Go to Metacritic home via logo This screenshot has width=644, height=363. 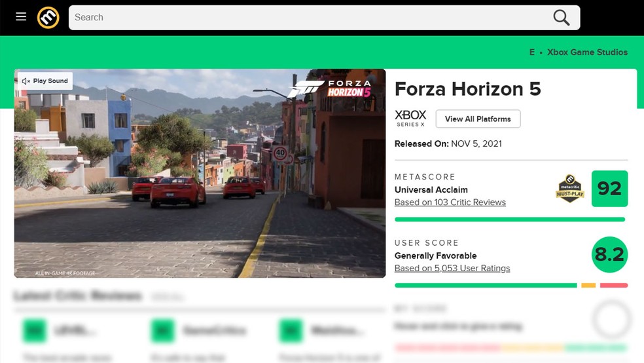tap(48, 17)
